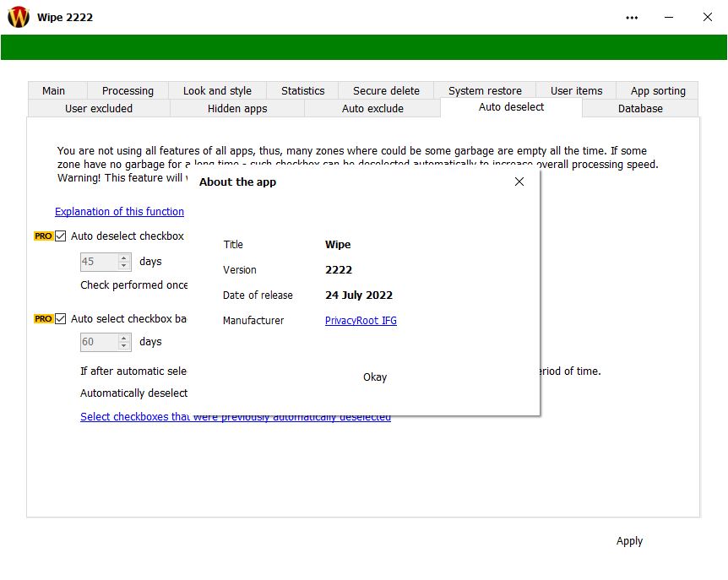The height and width of the screenshot is (580, 728).
Task: Increase the 45 days spinner value
Action: point(124,257)
